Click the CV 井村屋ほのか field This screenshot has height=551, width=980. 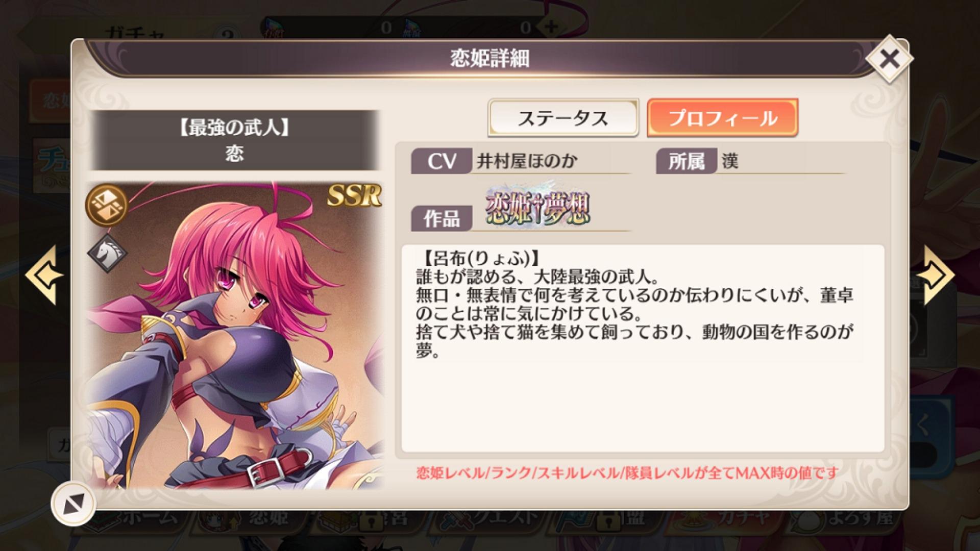coord(521,161)
